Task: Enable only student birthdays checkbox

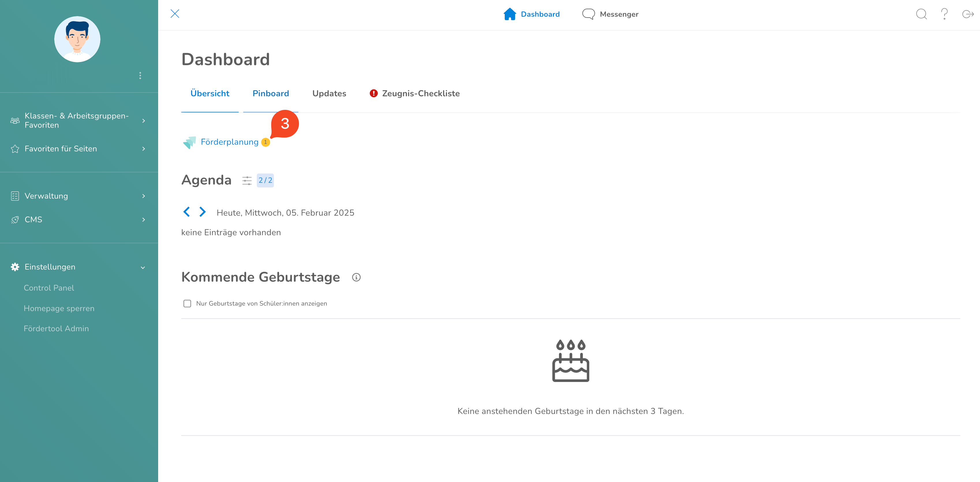Action: 187,303
